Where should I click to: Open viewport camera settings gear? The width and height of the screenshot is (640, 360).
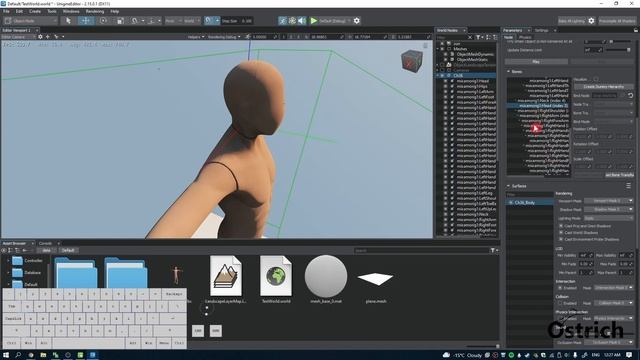[x=40, y=37]
